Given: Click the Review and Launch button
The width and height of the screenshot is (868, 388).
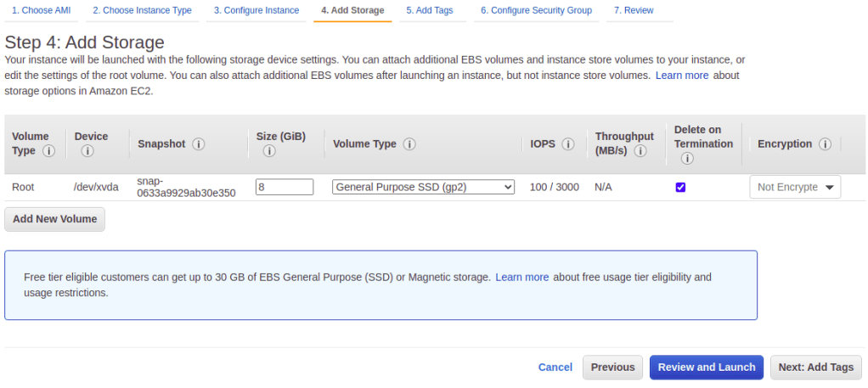Looking at the screenshot, I should 706,368.
